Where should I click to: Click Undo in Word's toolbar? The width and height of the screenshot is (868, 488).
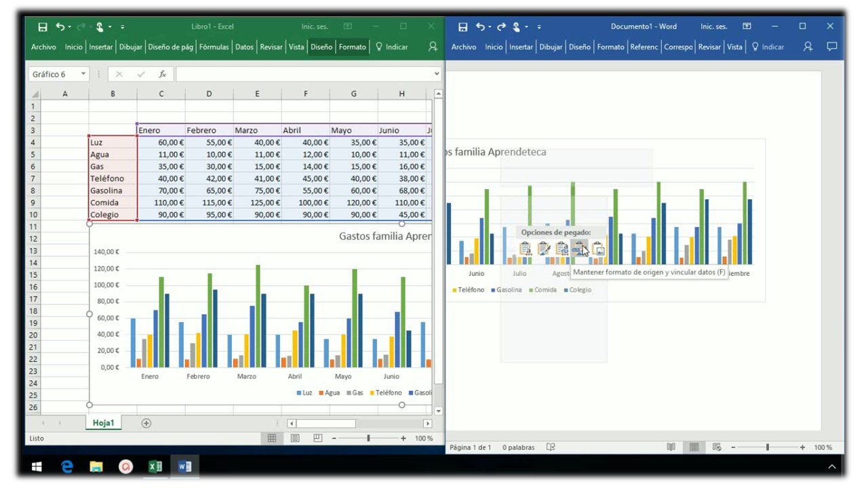pyautogui.click(x=480, y=26)
